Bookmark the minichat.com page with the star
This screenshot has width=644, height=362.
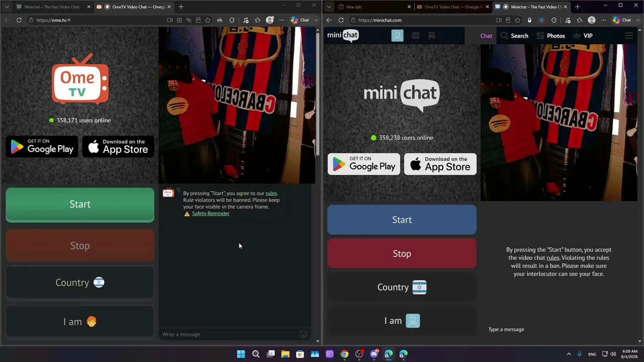[517, 20]
